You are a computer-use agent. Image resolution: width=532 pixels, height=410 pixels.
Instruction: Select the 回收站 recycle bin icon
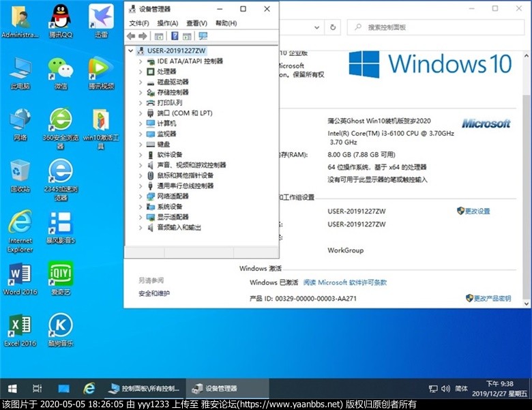point(20,176)
